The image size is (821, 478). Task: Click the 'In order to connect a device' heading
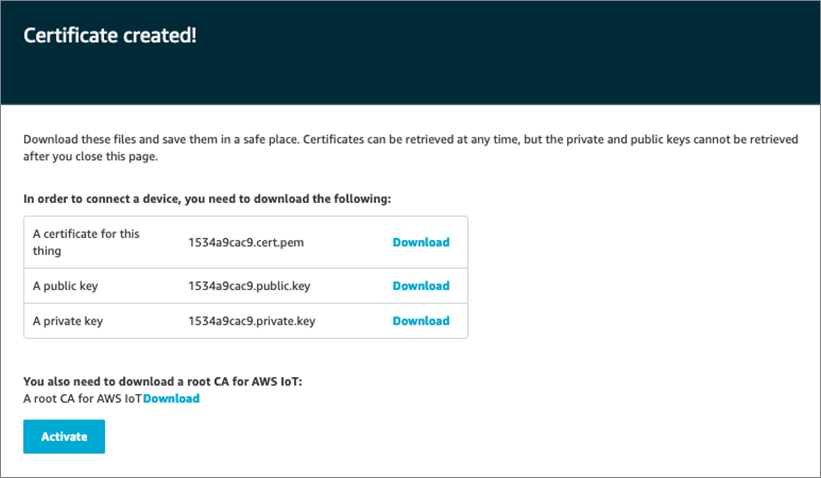pos(207,199)
